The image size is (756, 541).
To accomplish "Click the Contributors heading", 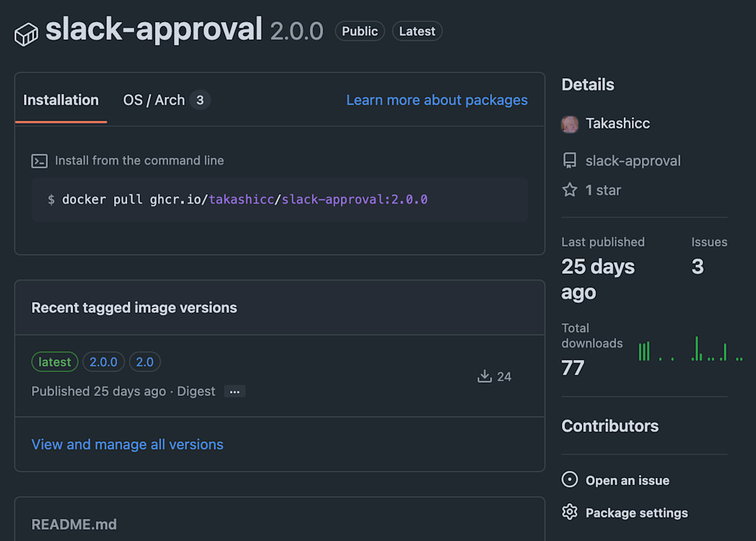I will (610, 426).
